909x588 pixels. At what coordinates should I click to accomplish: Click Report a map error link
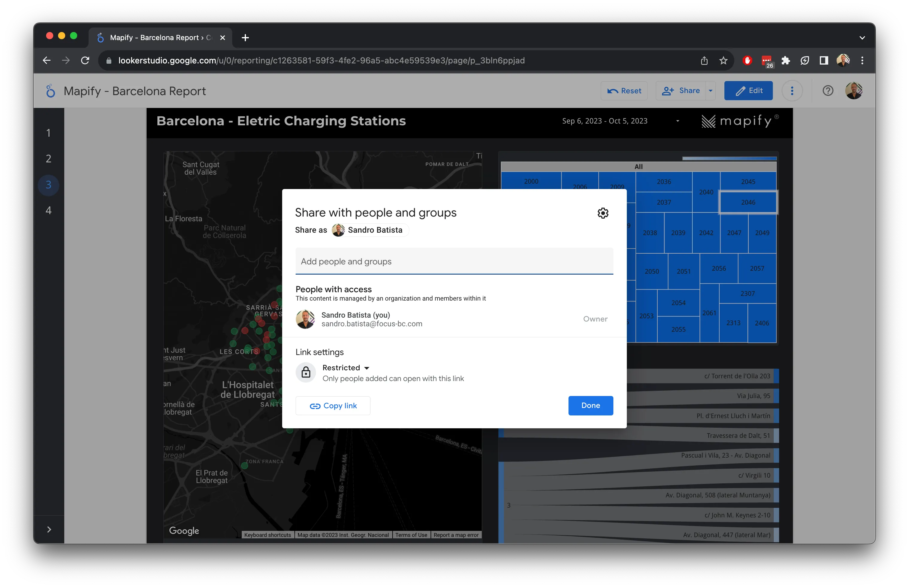tap(456, 535)
